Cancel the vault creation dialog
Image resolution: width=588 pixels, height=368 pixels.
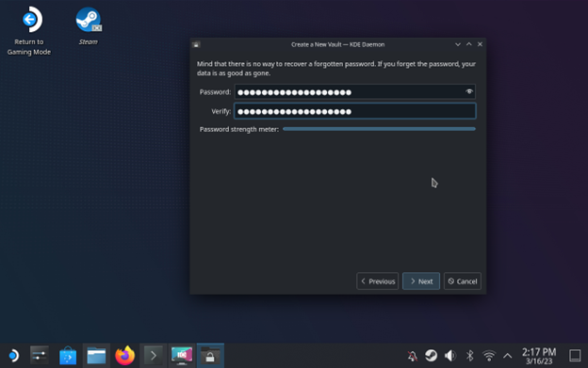click(463, 281)
